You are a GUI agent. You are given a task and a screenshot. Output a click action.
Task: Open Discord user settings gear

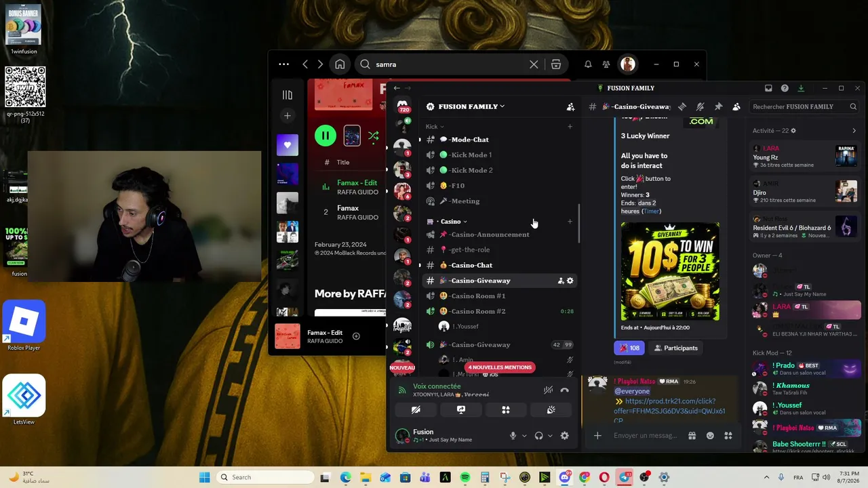565,436
